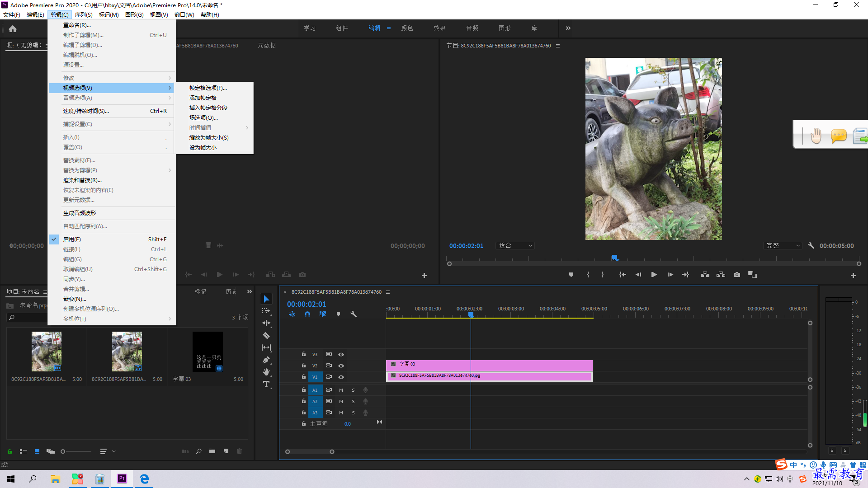Choose 帧定格选项(F)... in submenu

[x=214, y=88]
